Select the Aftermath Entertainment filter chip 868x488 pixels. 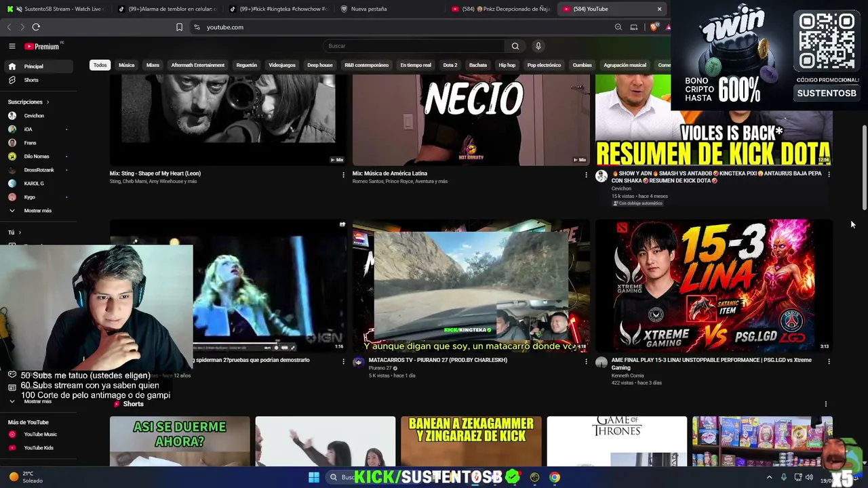point(198,65)
